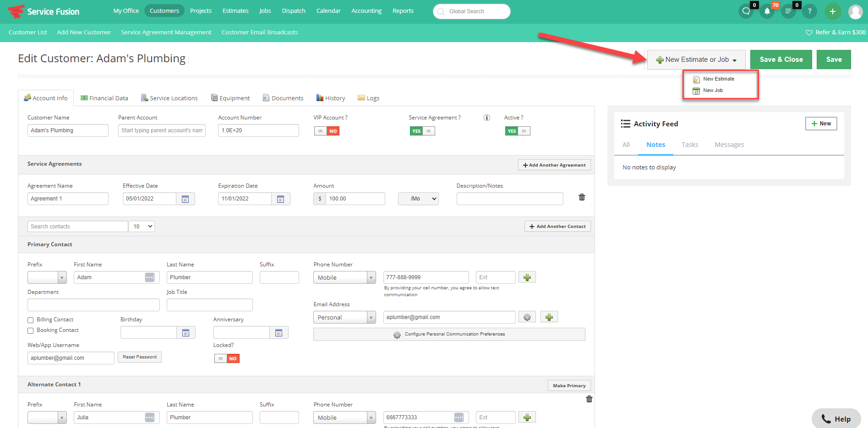Open the Equipment tab
The image size is (868, 428).
[x=230, y=98]
